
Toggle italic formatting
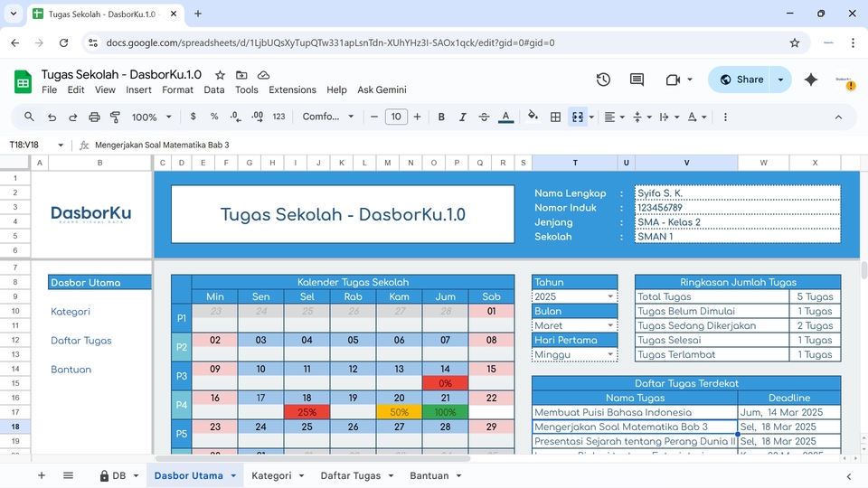point(463,117)
